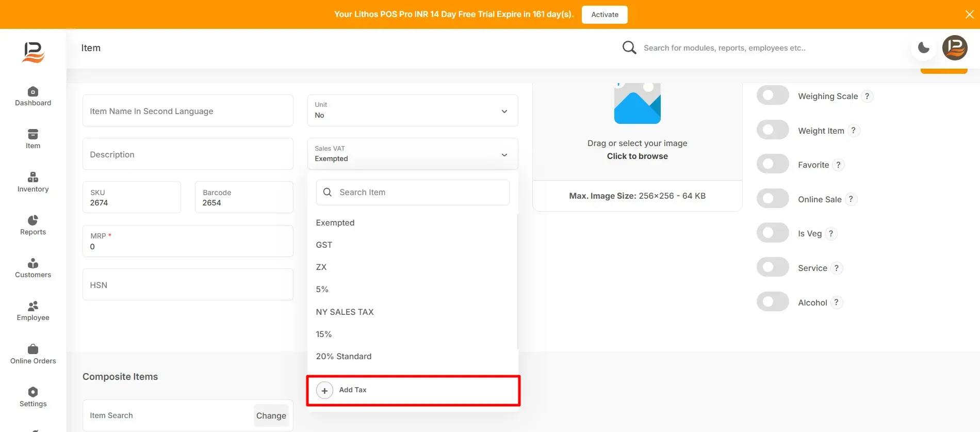
Task: Open Employee section icon
Action: click(x=33, y=306)
